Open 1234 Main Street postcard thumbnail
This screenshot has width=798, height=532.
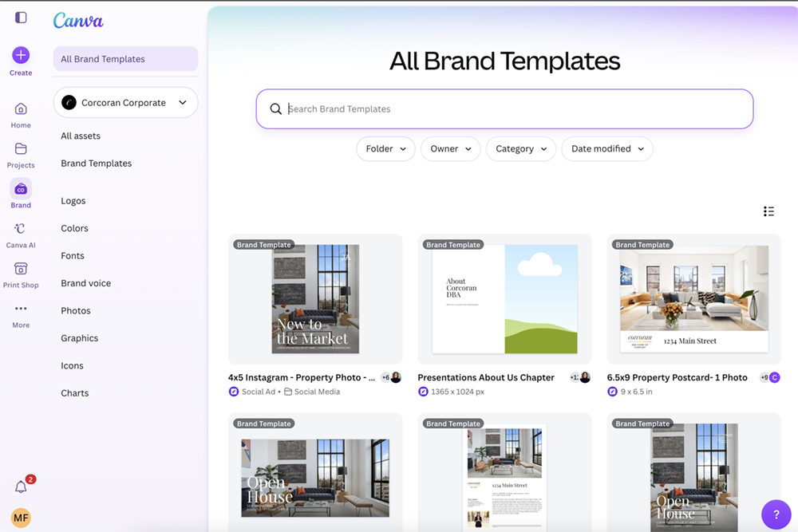tap(694, 299)
